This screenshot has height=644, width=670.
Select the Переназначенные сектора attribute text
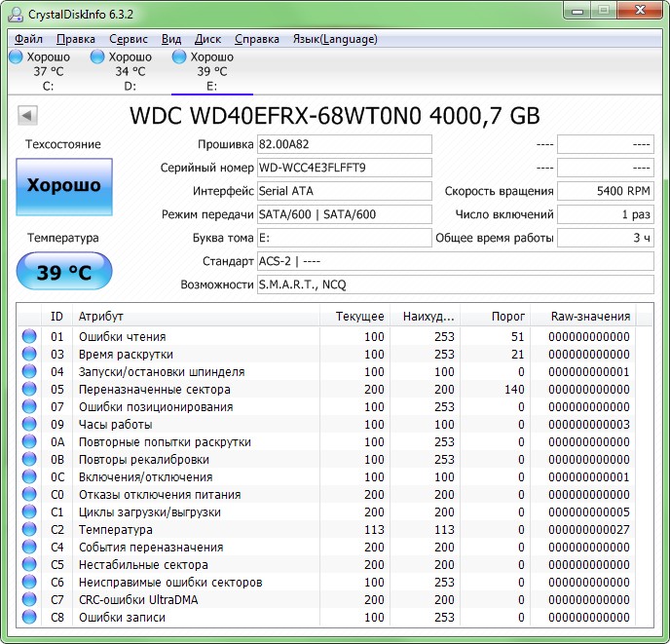click(155, 390)
